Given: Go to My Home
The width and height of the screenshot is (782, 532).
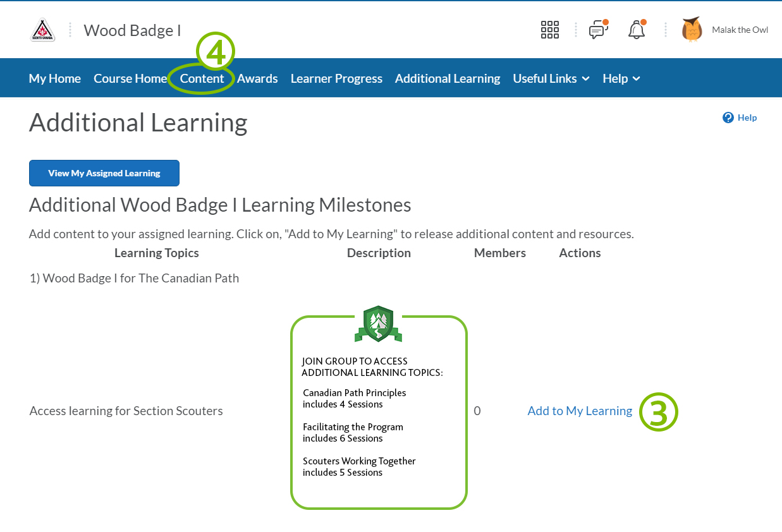Looking at the screenshot, I should pyautogui.click(x=55, y=78).
